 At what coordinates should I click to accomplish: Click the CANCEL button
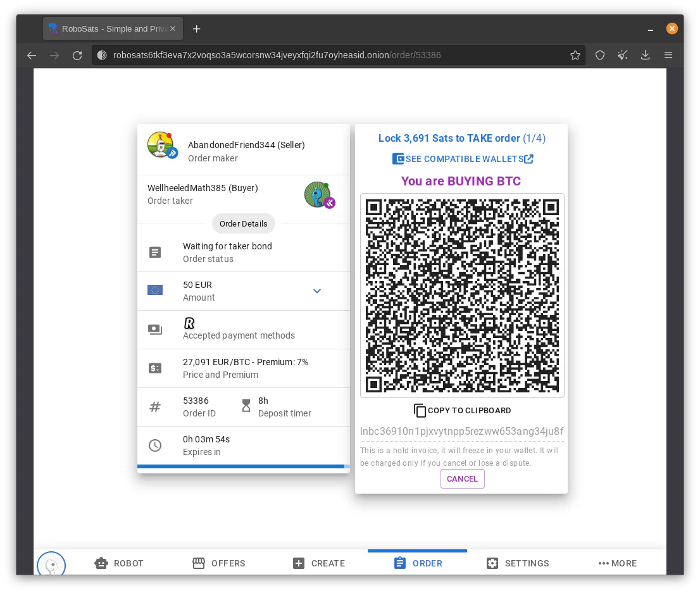click(x=463, y=478)
